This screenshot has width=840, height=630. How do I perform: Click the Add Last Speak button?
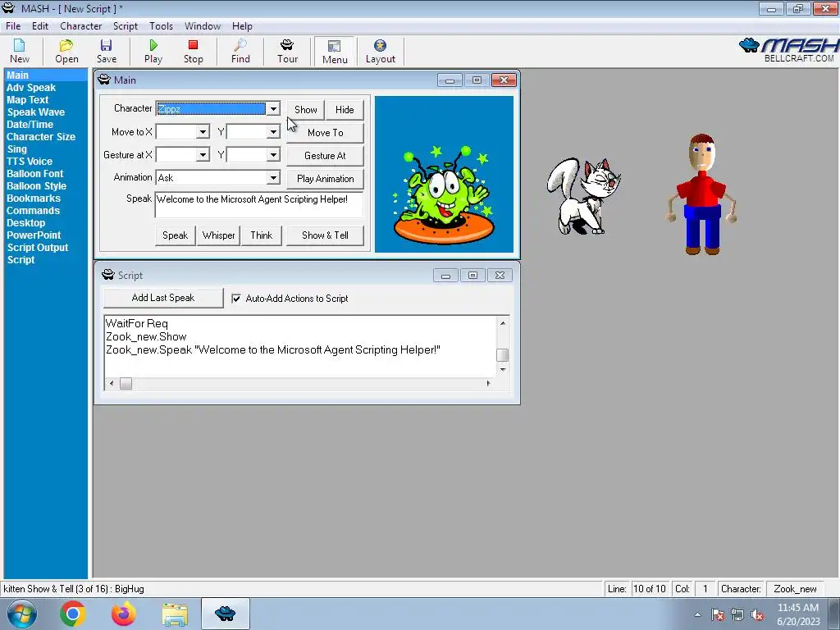(163, 298)
